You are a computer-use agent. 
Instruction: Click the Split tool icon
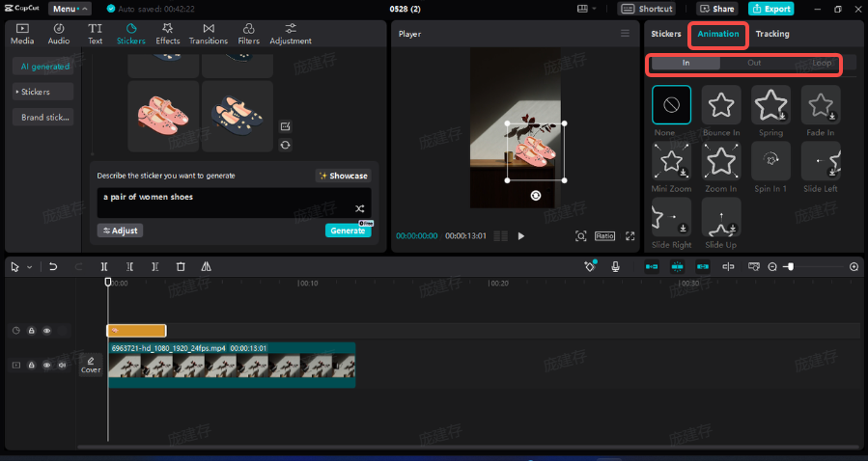104,267
